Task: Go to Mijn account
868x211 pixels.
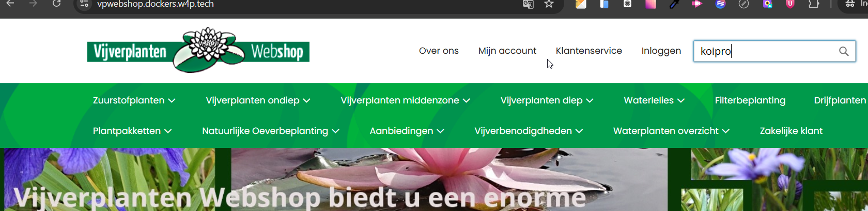Action: click(507, 51)
